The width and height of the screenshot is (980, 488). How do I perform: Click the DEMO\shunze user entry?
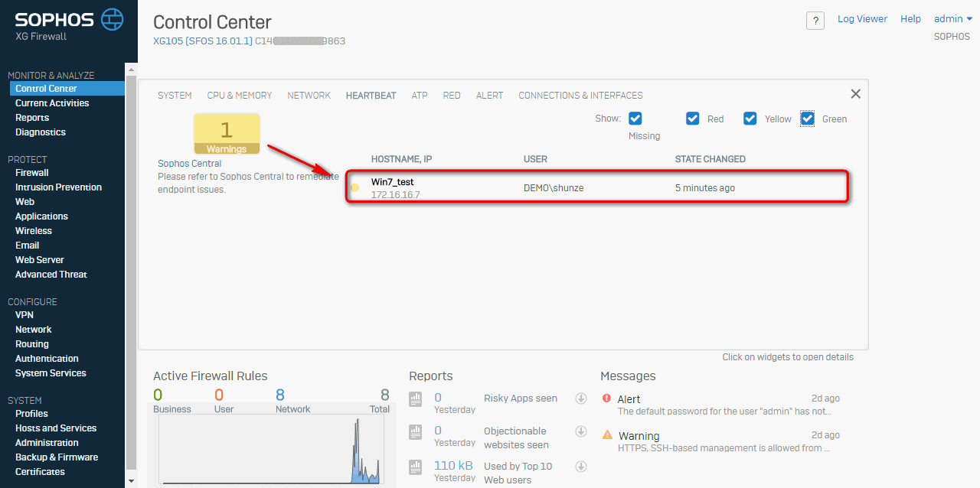click(554, 188)
